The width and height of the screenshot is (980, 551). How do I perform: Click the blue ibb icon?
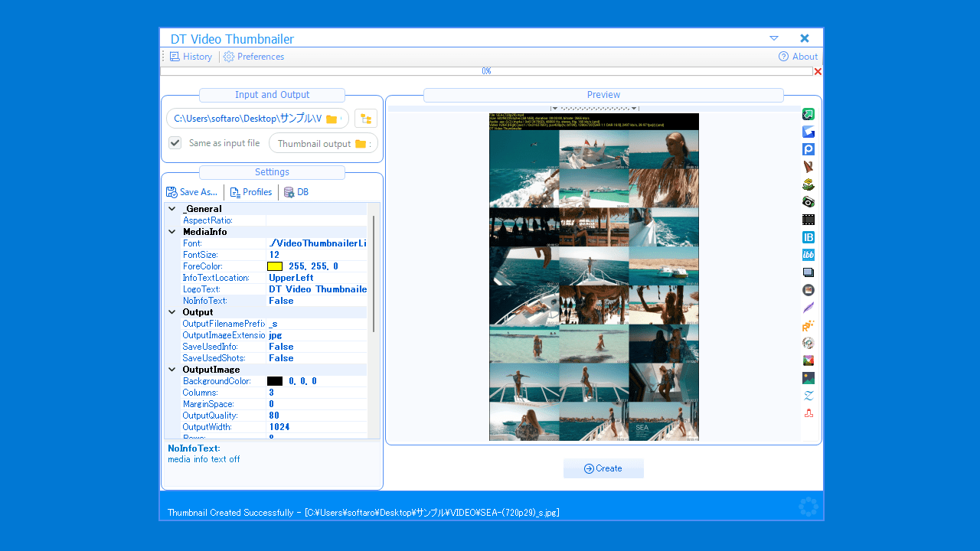pyautogui.click(x=808, y=255)
